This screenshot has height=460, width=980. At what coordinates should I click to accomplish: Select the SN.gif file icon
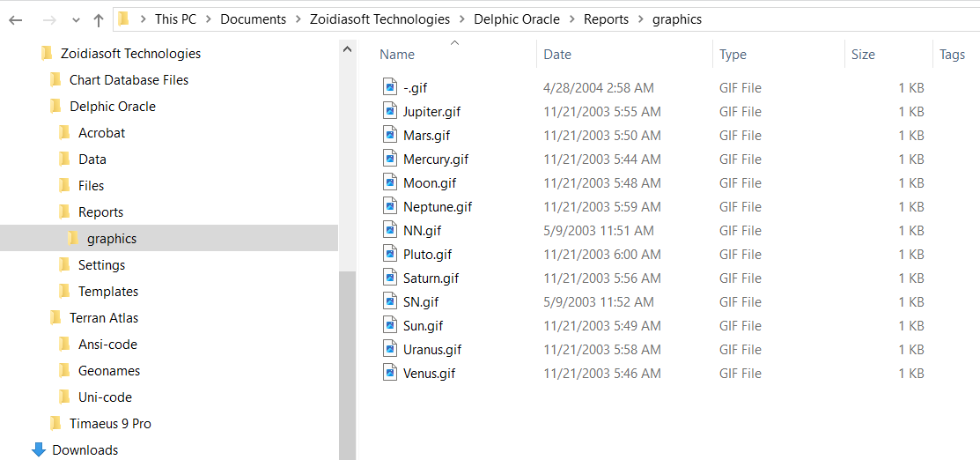[390, 301]
